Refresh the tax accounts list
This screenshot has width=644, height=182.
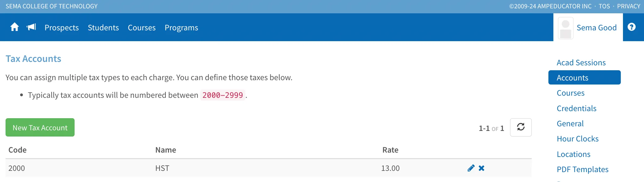tap(521, 127)
